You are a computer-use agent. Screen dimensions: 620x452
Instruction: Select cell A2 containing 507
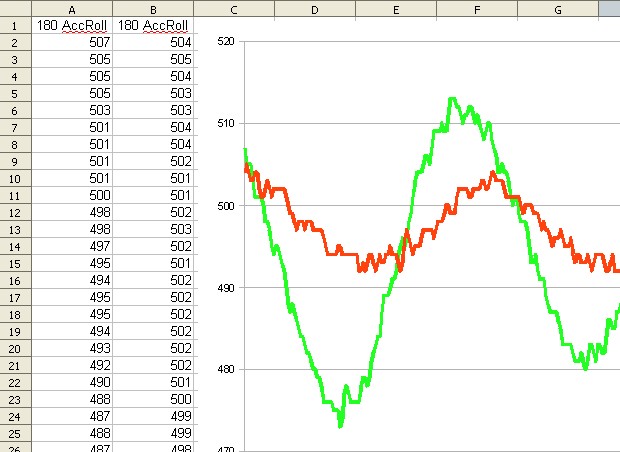pyautogui.click(x=71, y=42)
